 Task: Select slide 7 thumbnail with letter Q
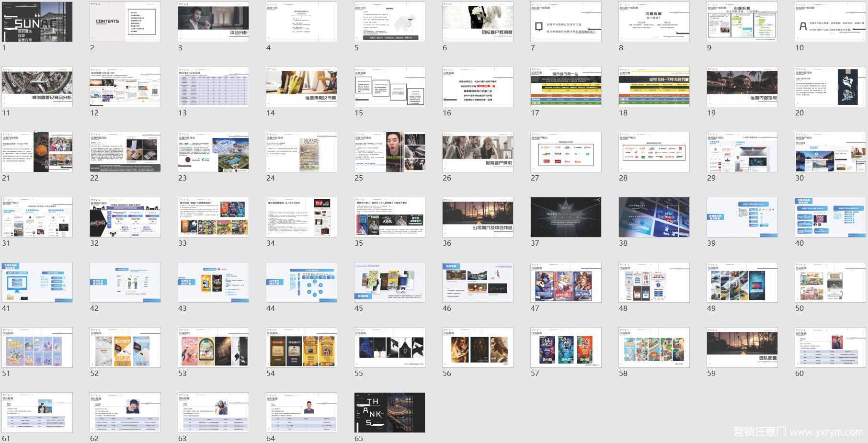click(x=566, y=22)
